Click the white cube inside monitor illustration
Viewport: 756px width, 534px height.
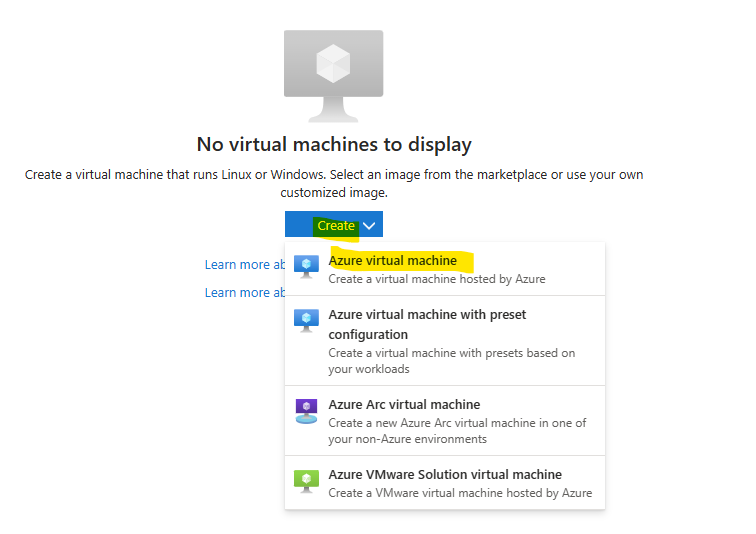point(333,63)
